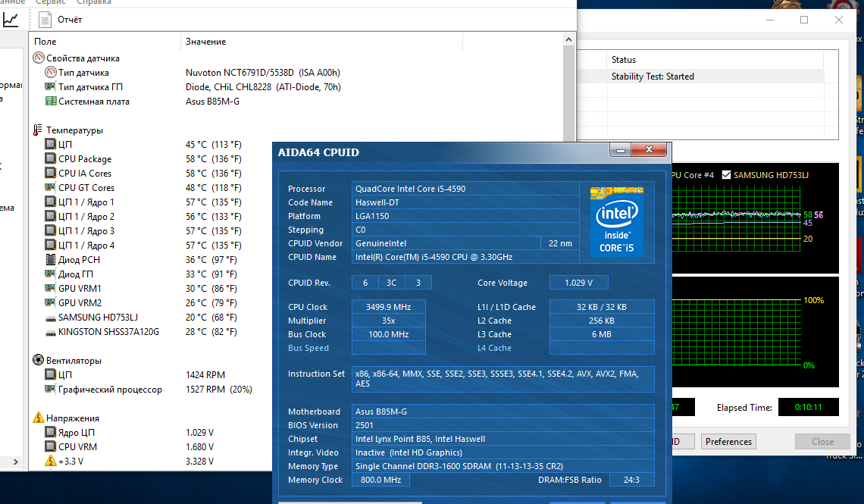
Task: Click the disabled Close button in stability test
Action: pyautogui.click(x=822, y=442)
